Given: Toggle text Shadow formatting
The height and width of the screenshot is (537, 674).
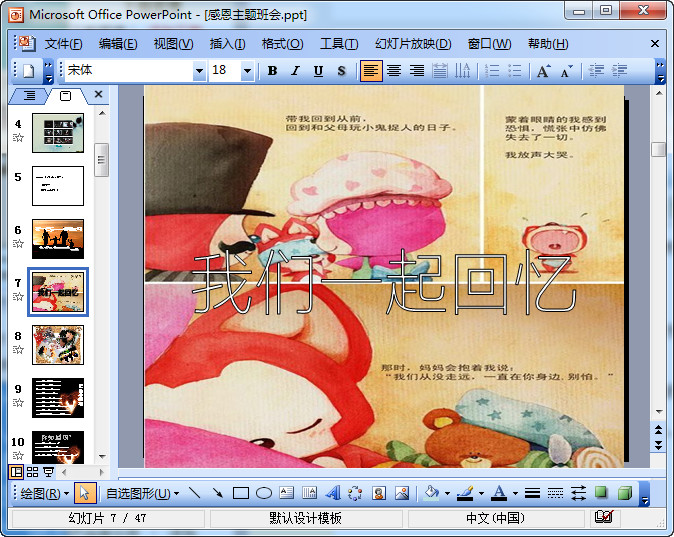Looking at the screenshot, I should (x=341, y=71).
